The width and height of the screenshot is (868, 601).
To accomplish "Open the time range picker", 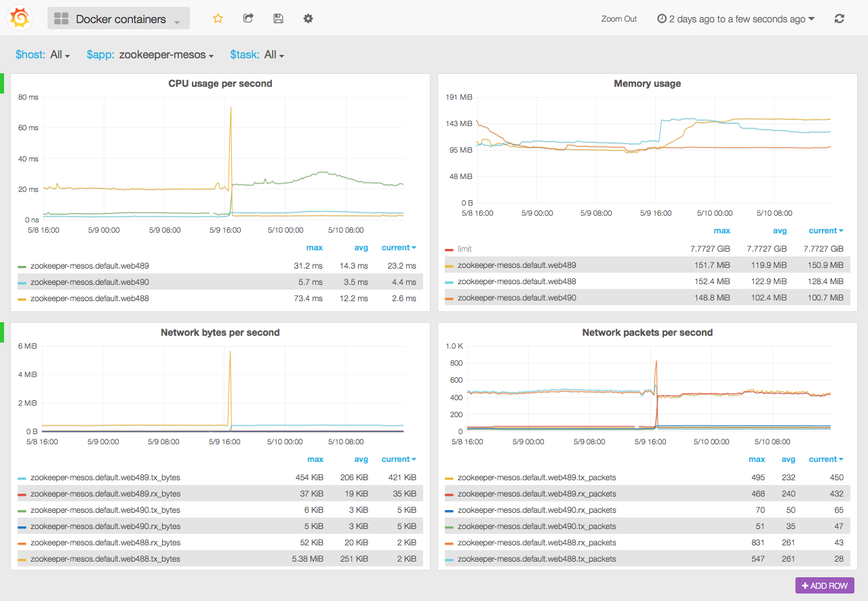I will [x=736, y=19].
